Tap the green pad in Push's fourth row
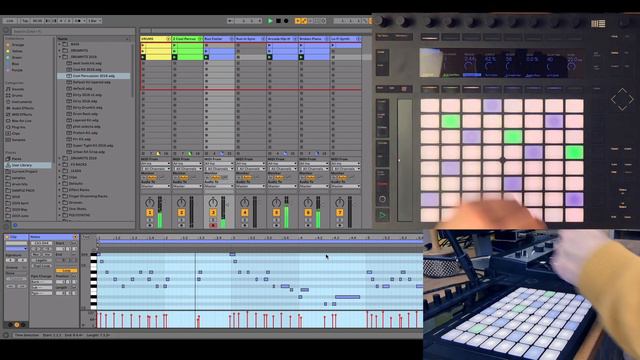The image size is (640, 360). [x=574, y=152]
